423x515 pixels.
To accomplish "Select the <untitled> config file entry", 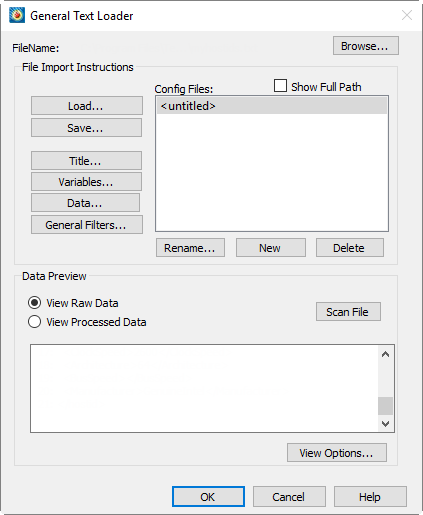I will (x=272, y=106).
